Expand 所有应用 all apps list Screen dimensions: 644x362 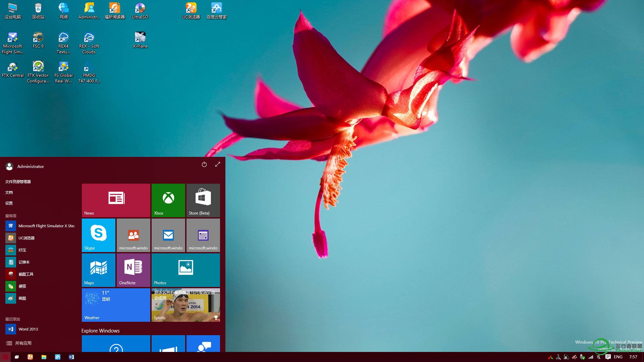19,343
